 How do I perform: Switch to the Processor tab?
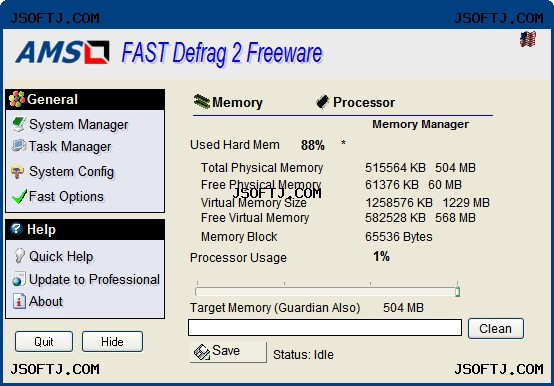pos(355,102)
